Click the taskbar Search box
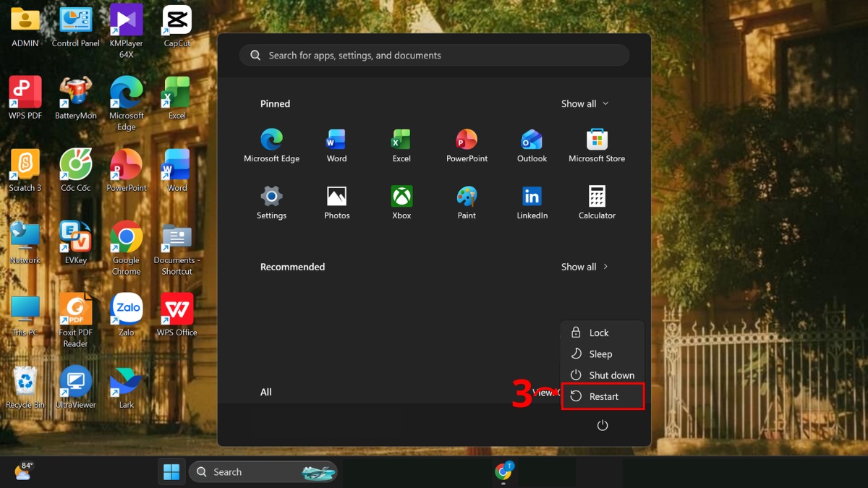Screen dimensions: 868x488 263,472
